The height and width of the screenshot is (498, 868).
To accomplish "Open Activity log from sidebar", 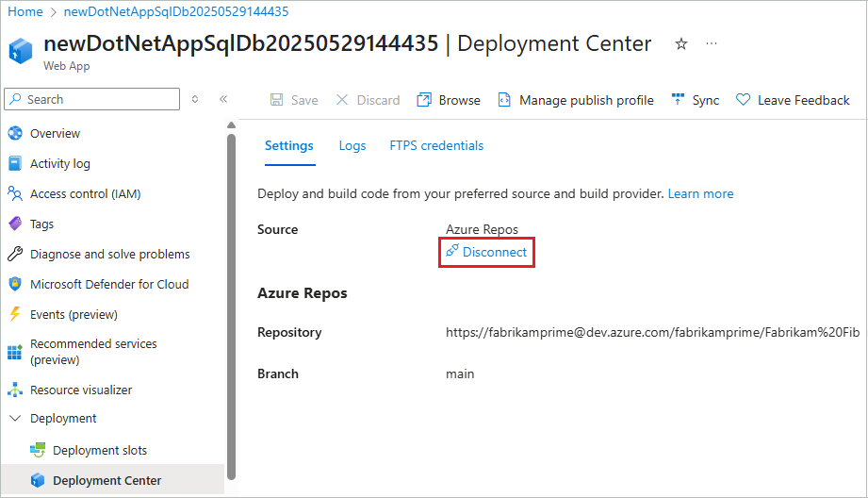I will point(60,164).
